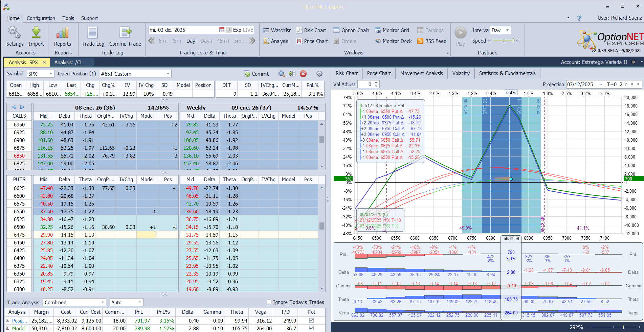Increase Vol Adjust with up stepper

376,82
